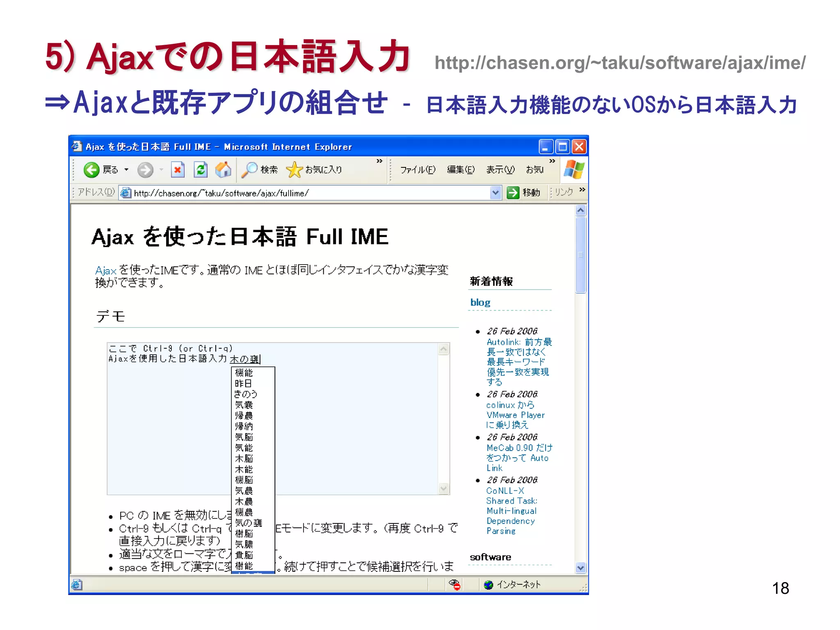The width and height of the screenshot is (840, 630).
Task: Expand the toolbar overflow chevron after お気に入り
Action: coord(379,161)
